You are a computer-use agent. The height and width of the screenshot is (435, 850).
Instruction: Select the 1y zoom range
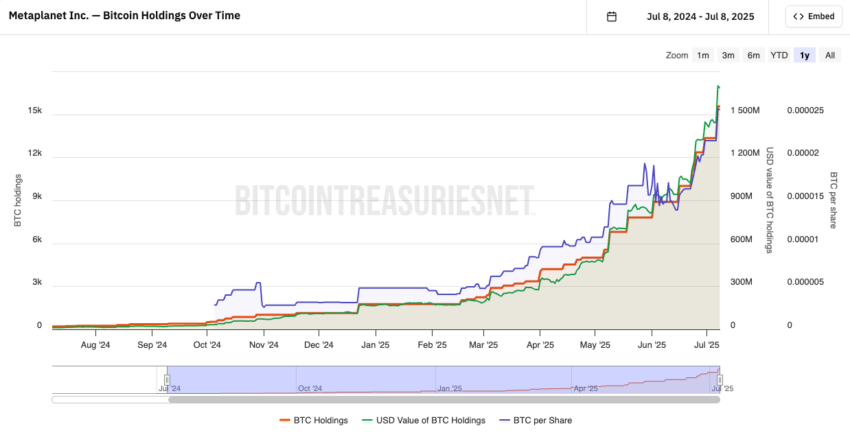[x=804, y=55]
